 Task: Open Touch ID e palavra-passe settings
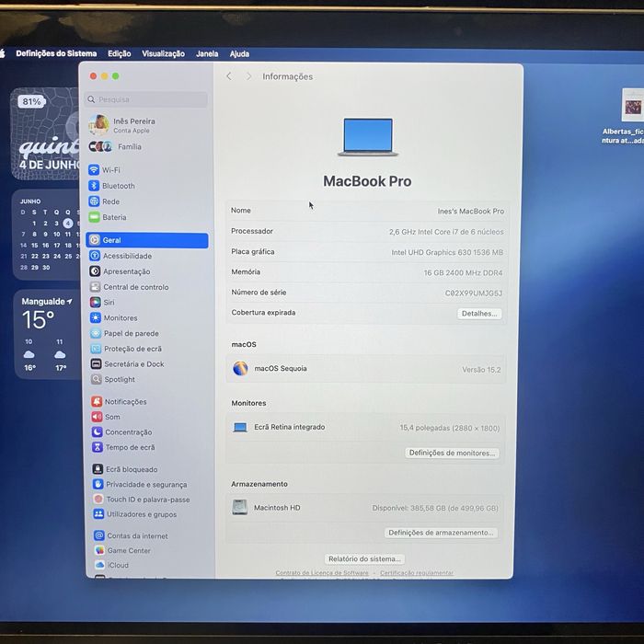[x=142, y=500]
